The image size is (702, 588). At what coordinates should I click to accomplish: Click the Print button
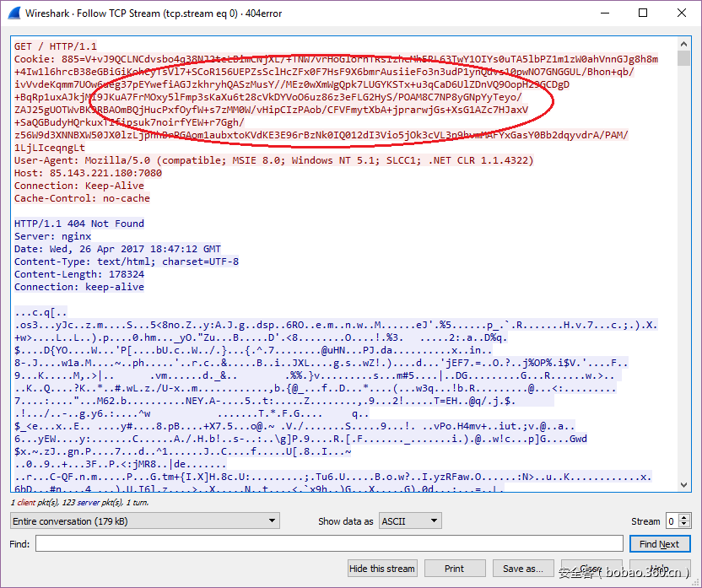pos(455,569)
